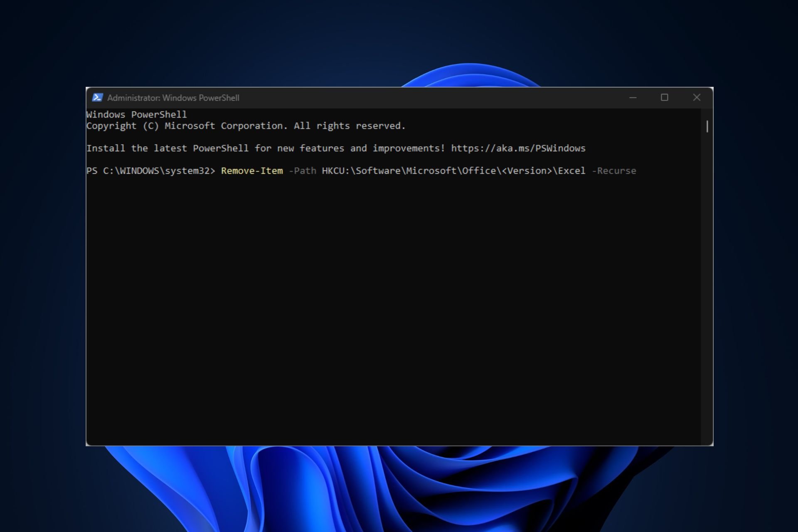Click the -Path parameter text
The image size is (798, 532).
302,171
